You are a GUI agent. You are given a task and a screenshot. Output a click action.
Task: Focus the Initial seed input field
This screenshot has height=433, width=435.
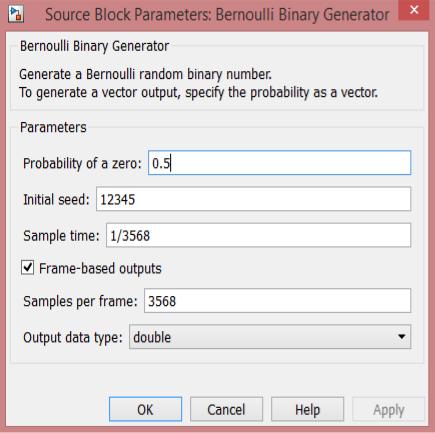253,199
